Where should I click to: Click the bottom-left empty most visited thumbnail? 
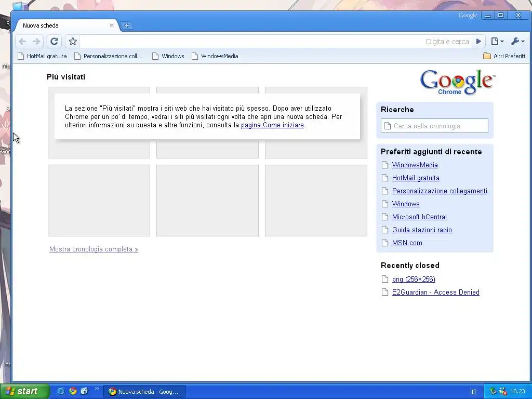click(x=99, y=201)
